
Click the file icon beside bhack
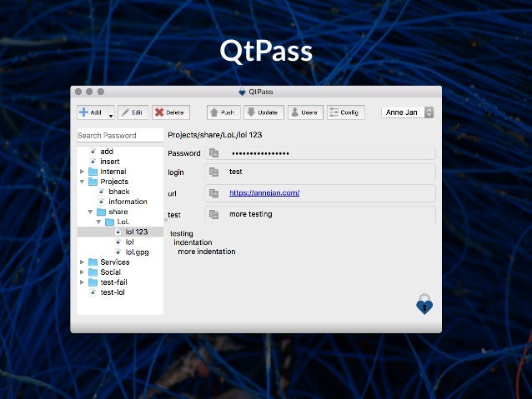tap(102, 192)
